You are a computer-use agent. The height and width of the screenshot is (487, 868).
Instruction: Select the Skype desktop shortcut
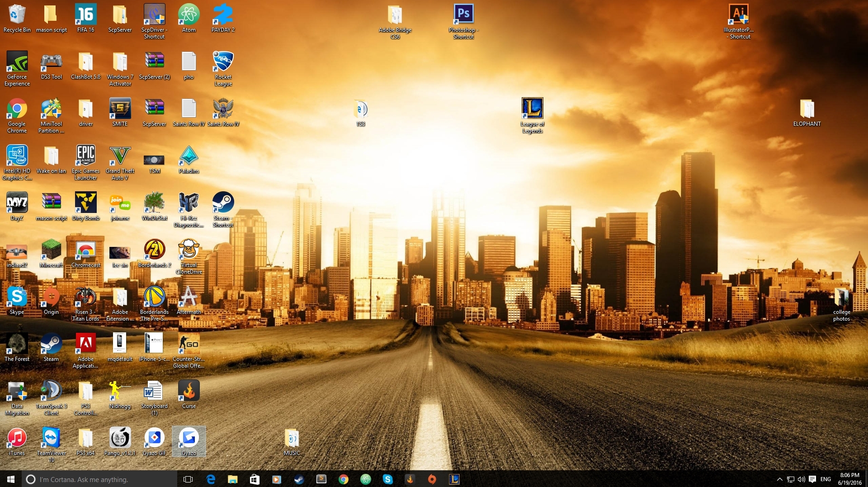tap(17, 301)
